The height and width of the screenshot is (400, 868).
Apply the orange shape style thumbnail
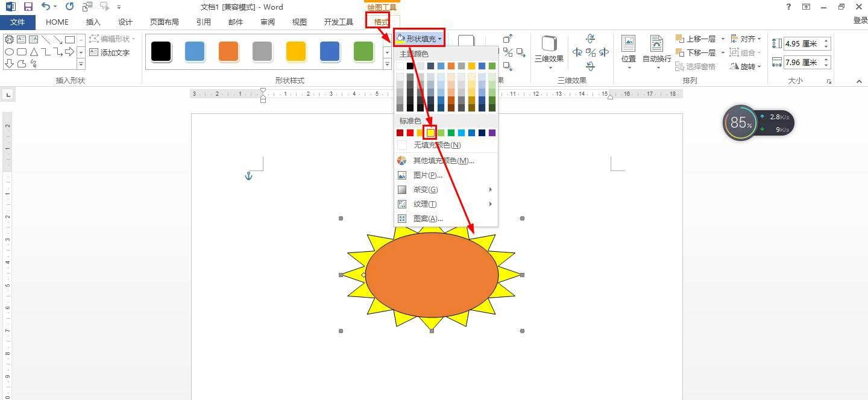tap(228, 52)
